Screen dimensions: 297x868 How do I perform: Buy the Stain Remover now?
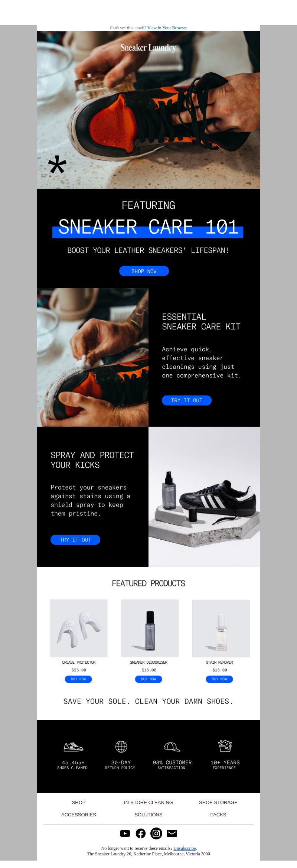pyautogui.click(x=219, y=679)
